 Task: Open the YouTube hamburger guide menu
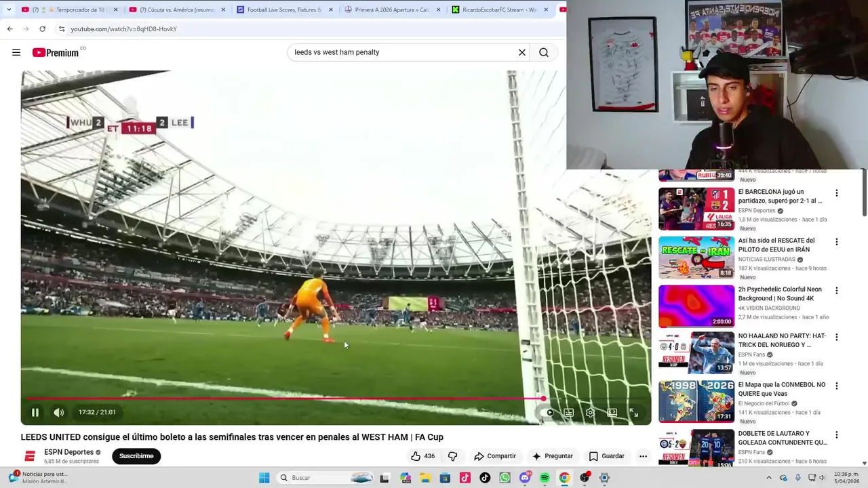tap(16, 52)
